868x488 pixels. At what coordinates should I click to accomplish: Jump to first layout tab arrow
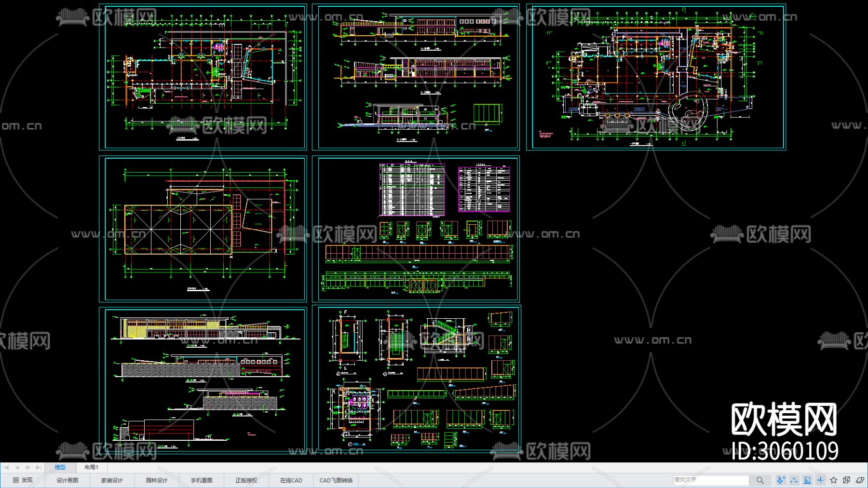pos(6,467)
